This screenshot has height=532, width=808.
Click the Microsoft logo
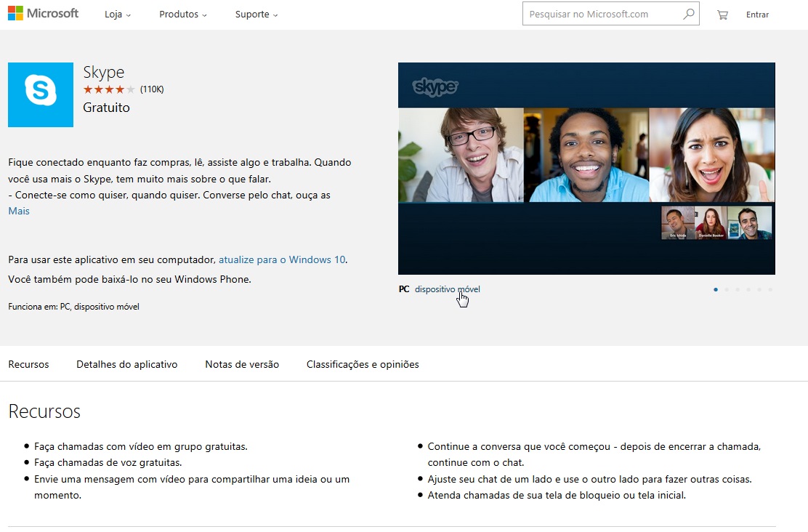coord(44,13)
